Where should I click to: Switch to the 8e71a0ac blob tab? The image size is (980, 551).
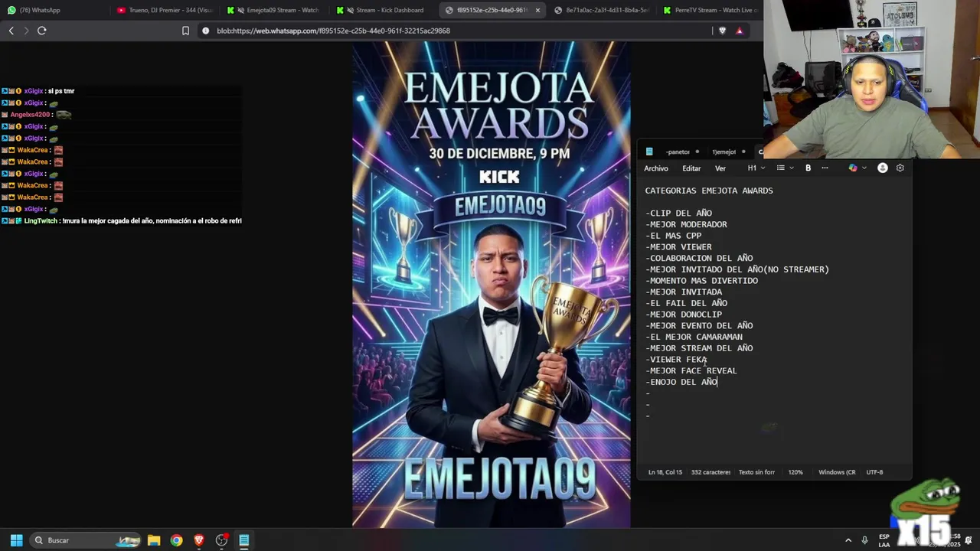[x=603, y=10]
